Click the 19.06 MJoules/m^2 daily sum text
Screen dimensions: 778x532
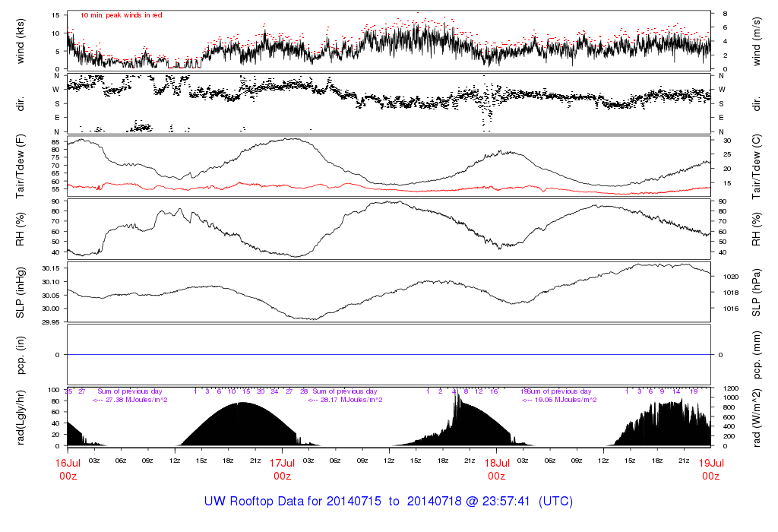559,400
